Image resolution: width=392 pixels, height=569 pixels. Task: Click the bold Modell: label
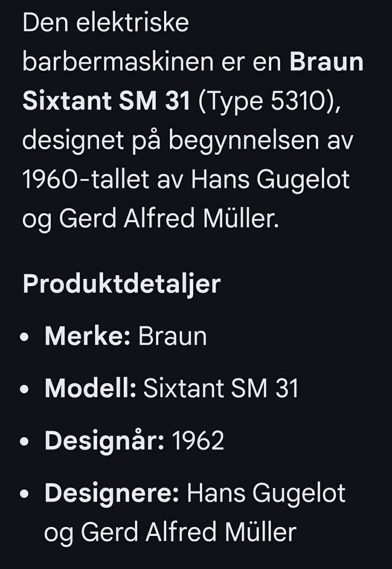(x=90, y=388)
